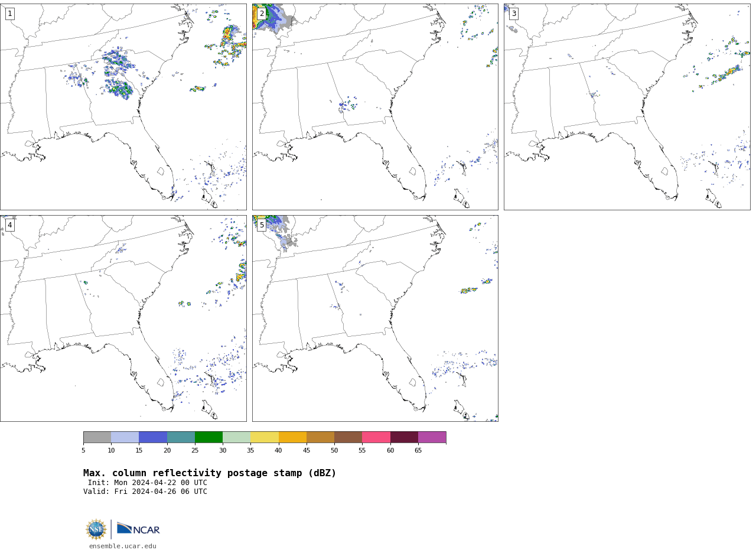Click the colorbar tick label 35
The width and height of the screenshot is (756, 553).
(x=250, y=451)
